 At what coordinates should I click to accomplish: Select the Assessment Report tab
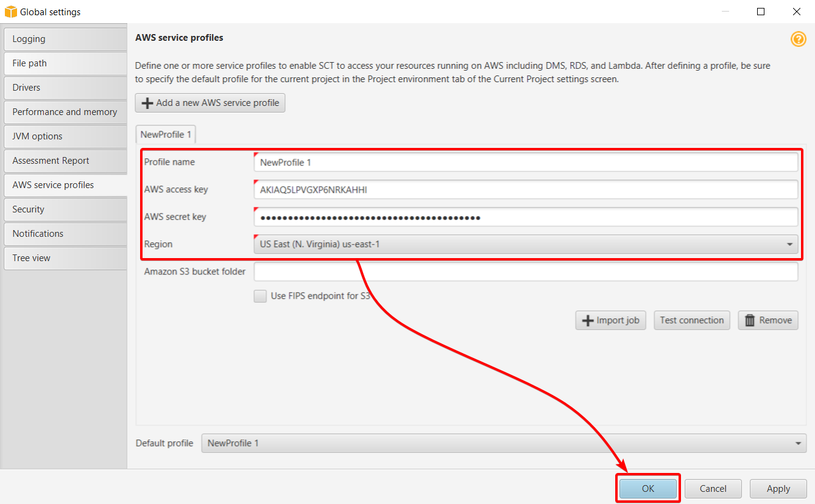(64, 161)
